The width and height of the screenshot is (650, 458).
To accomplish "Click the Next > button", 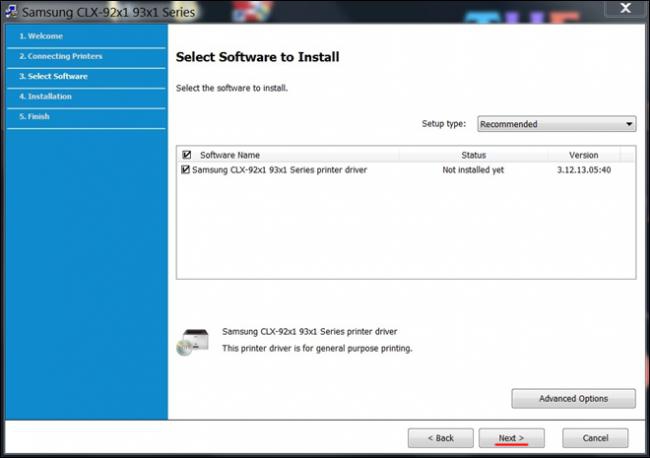I will 512,438.
